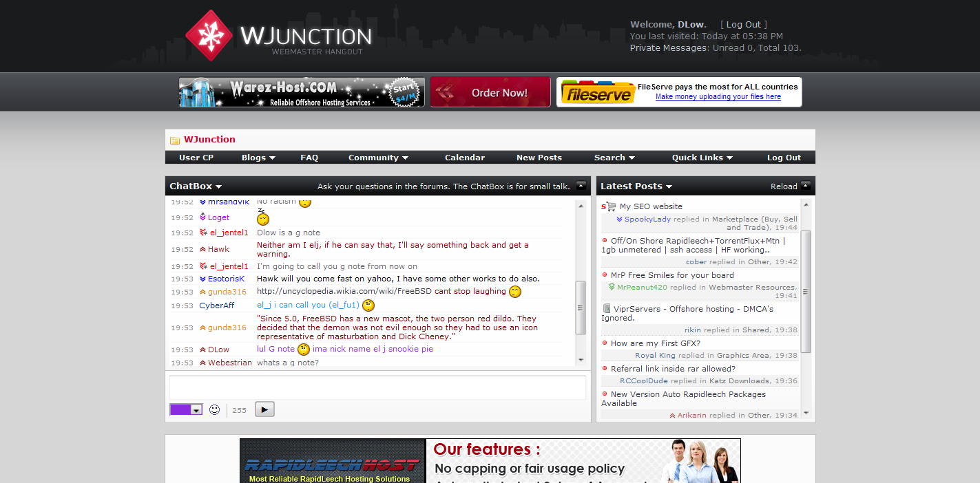Click the WJunction diamond logo
The height and width of the screenshot is (483, 980).
[209, 36]
